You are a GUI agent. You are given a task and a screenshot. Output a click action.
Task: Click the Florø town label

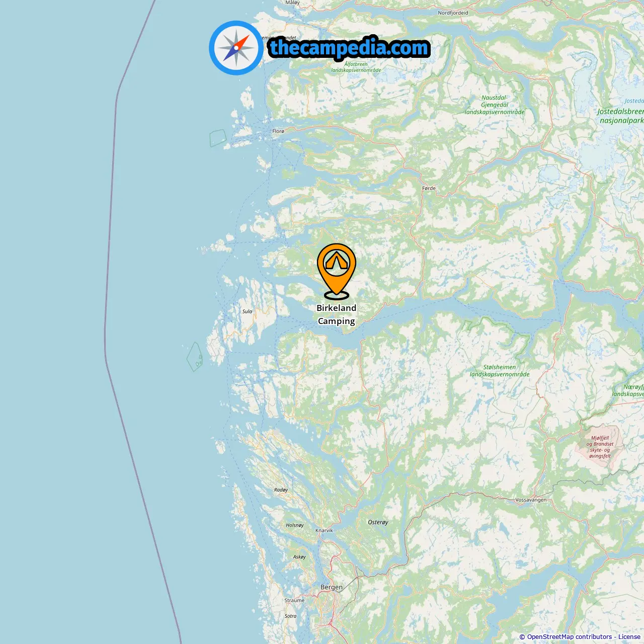pyautogui.click(x=278, y=131)
